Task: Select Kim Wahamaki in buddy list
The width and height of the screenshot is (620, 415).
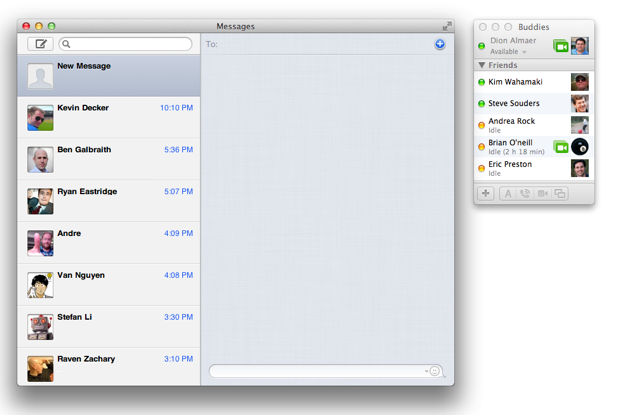Action: pos(520,81)
